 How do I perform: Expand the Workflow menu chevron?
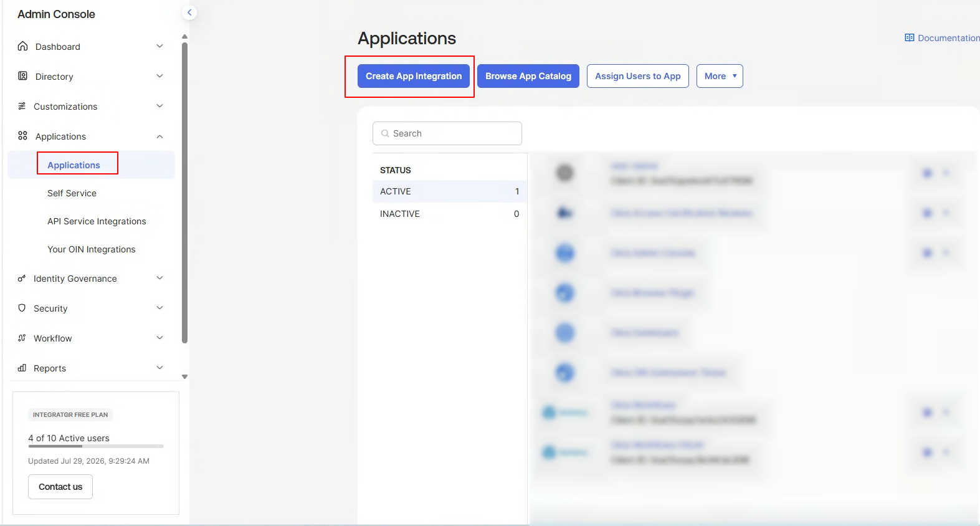[159, 338]
